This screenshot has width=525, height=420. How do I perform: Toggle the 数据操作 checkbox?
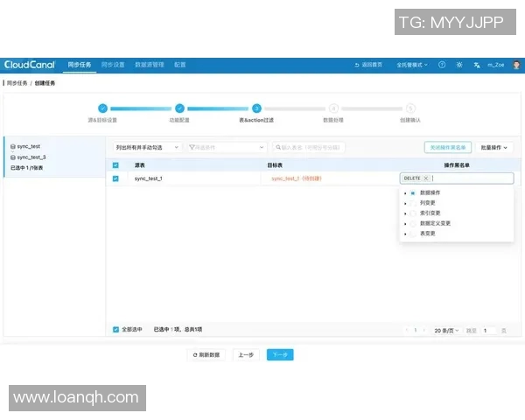point(413,193)
